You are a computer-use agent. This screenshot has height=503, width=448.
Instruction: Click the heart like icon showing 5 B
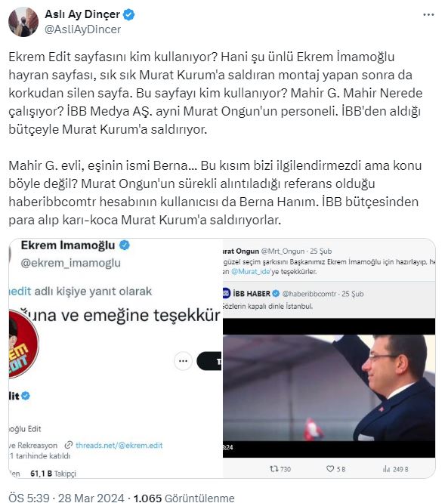click(x=330, y=469)
